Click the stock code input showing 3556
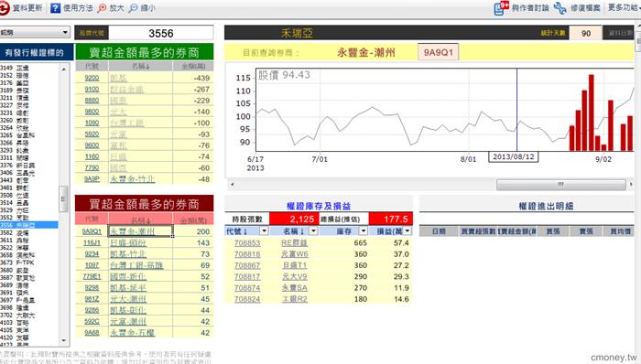This screenshot has width=641, height=364. [160, 33]
